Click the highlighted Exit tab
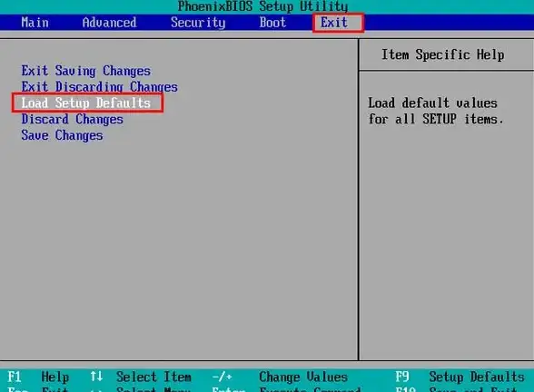The width and height of the screenshot is (534, 392). point(334,23)
